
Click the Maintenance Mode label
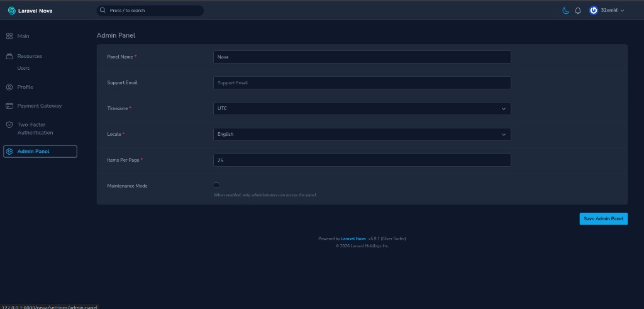127,186
